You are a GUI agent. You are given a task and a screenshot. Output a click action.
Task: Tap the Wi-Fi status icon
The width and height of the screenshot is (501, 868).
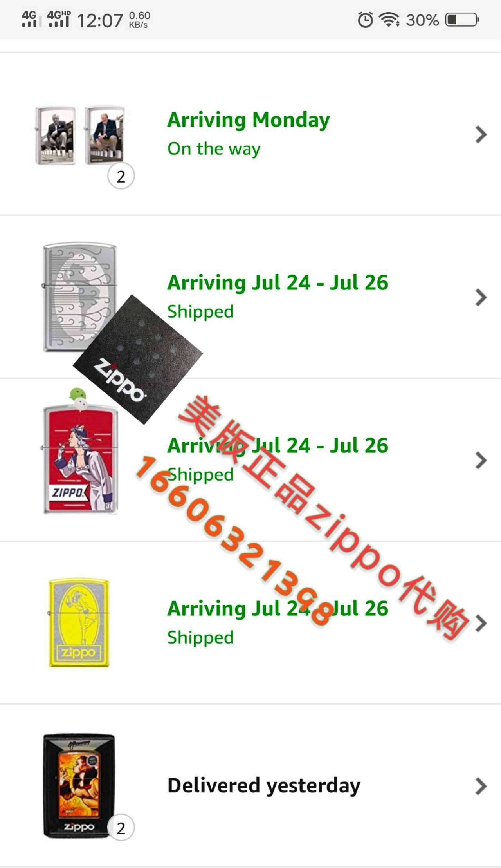pyautogui.click(x=389, y=20)
